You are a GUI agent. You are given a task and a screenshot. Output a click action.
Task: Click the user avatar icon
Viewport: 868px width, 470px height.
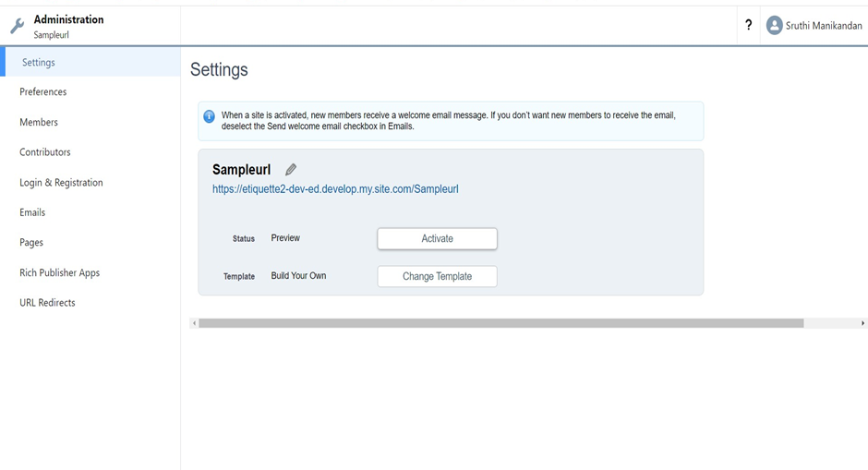(x=774, y=26)
